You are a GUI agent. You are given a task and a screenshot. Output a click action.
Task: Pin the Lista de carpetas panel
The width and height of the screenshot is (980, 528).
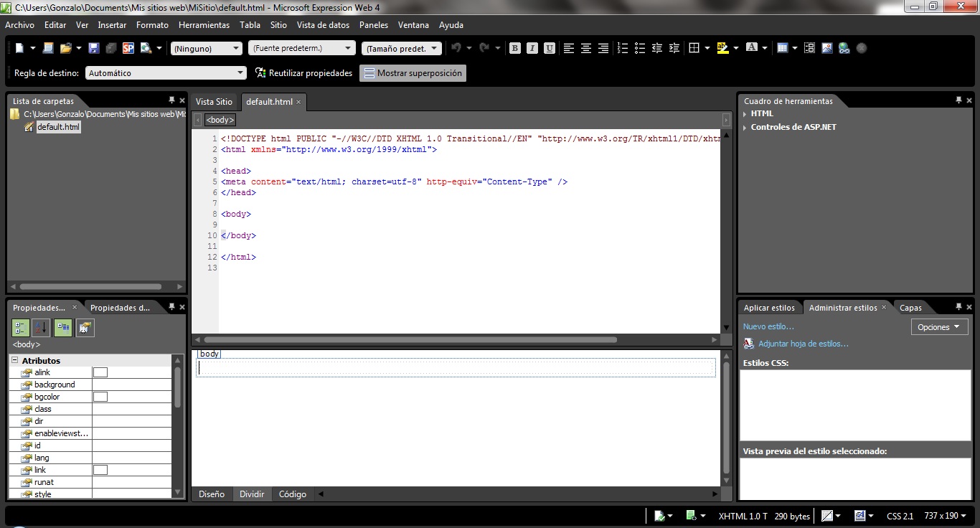(x=171, y=100)
